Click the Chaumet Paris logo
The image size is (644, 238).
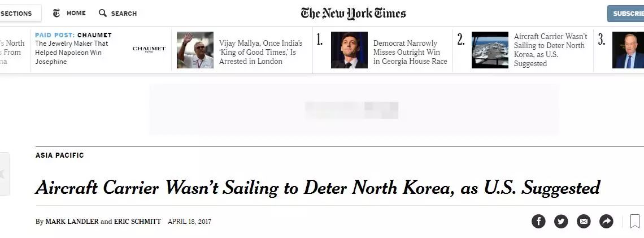(x=149, y=49)
